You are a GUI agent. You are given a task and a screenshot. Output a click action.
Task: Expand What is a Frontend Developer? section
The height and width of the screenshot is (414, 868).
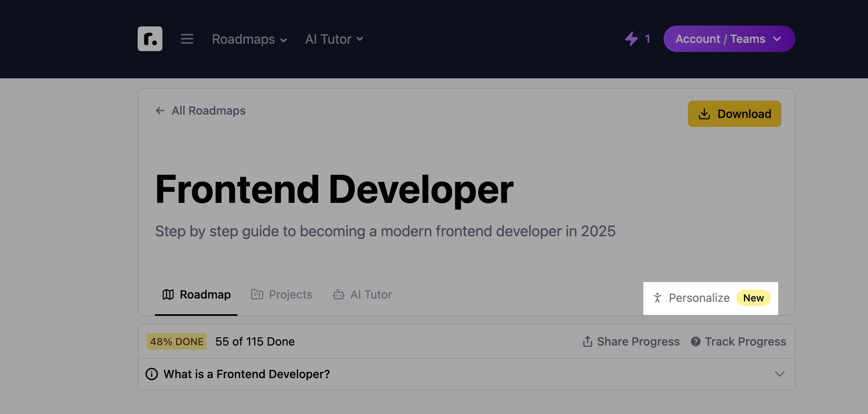pyautogui.click(x=467, y=374)
